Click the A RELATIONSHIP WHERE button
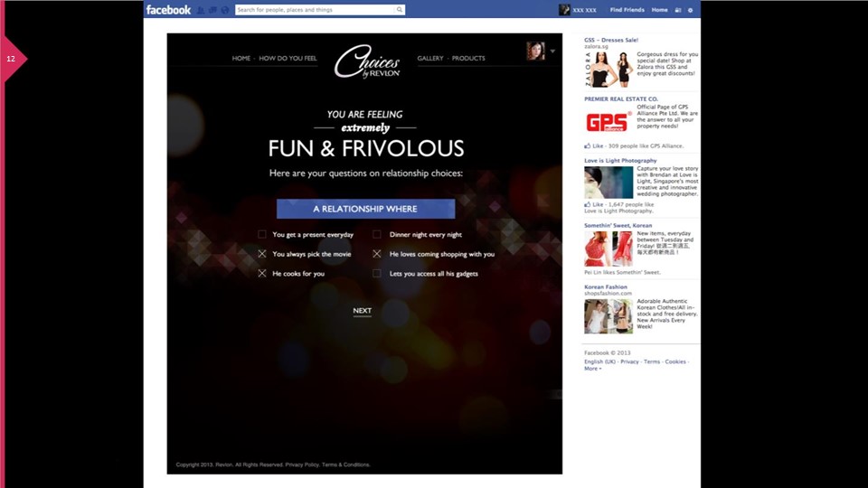This screenshot has width=868, height=488. point(366,209)
